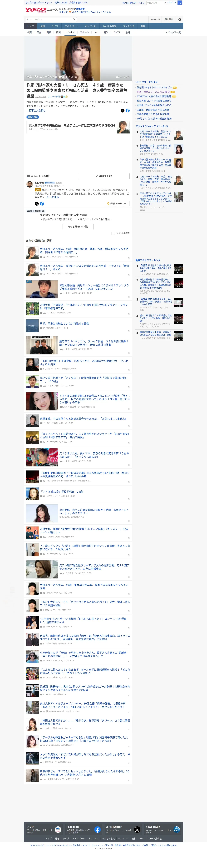The image size is (207, 868).
Task: Open settings via the gear icon
Action: pos(180,19)
